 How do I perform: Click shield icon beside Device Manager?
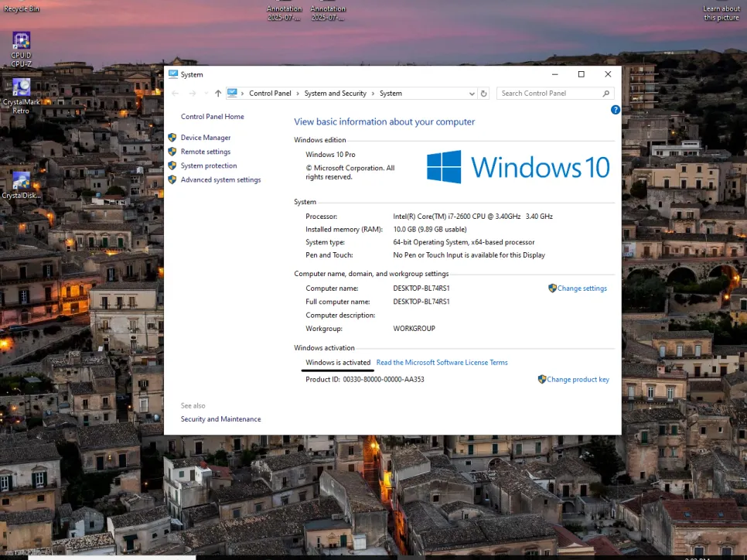pos(172,137)
